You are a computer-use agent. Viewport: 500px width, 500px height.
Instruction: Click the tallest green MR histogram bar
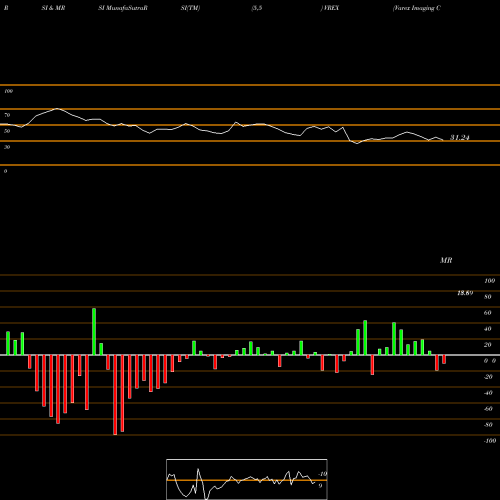click(x=94, y=332)
